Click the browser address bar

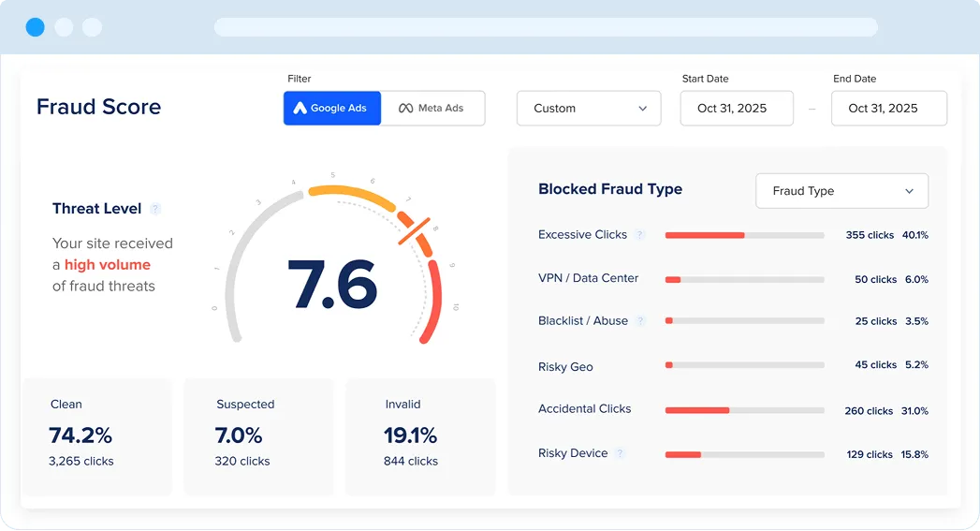pos(546,27)
